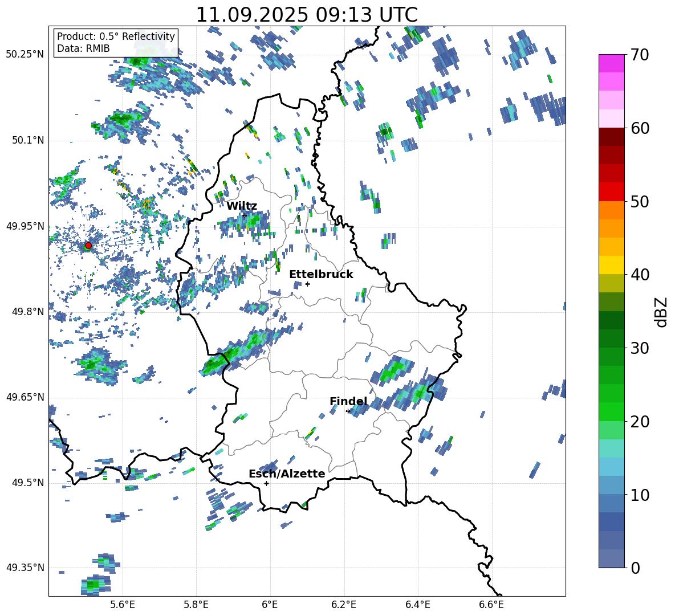Click the 6.4°E longitude tick label

417,605
